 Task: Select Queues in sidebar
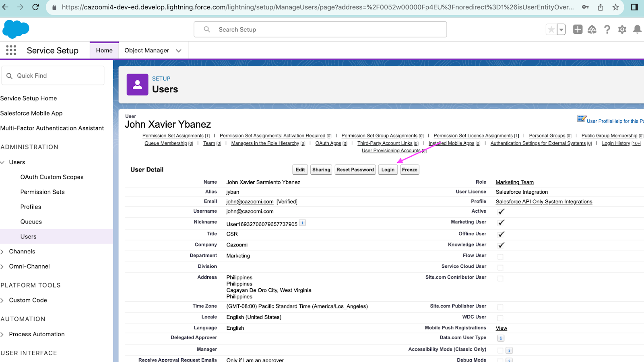tap(31, 222)
